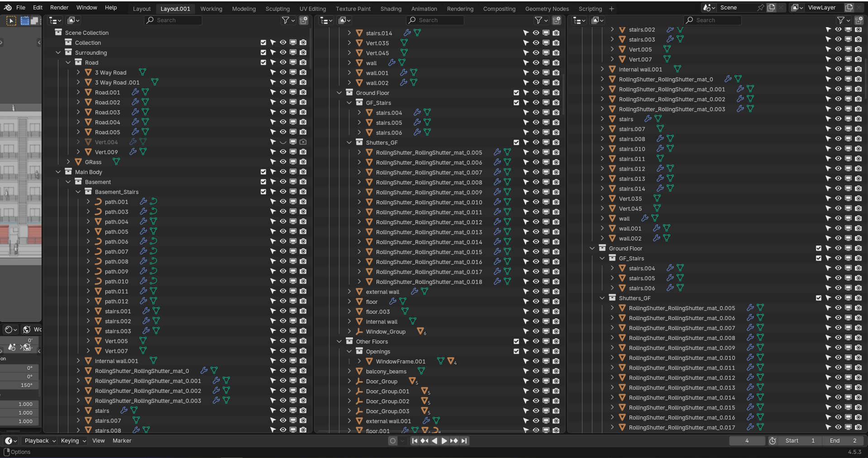Open the Marker menu in timeline
Screen dimensions: 868x458
point(122,441)
